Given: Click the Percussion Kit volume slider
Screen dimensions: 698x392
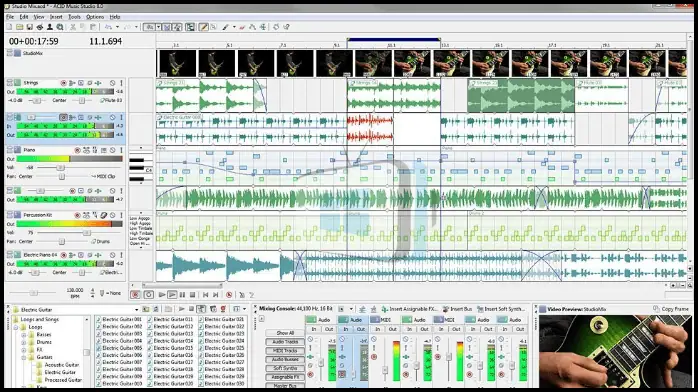Looking at the screenshot, I should tap(87, 233).
